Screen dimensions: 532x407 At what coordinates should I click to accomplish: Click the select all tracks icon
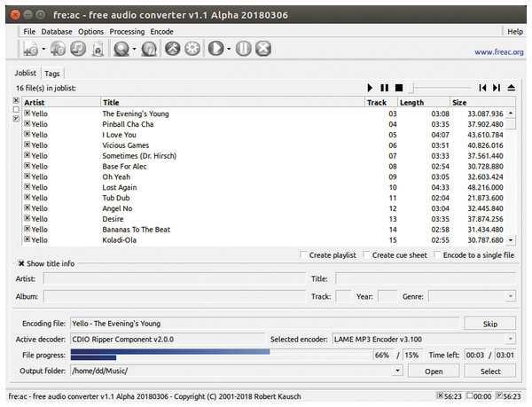pyautogui.click(x=16, y=100)
